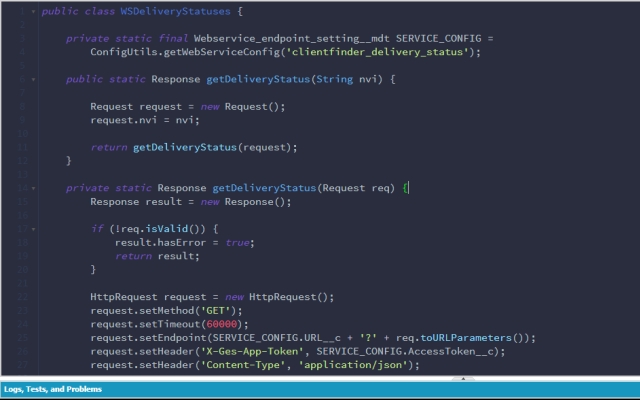640x400 pixels.
Task: Click the SERVICE_CONFIG constant declaration on line 3
Action: 439,39
